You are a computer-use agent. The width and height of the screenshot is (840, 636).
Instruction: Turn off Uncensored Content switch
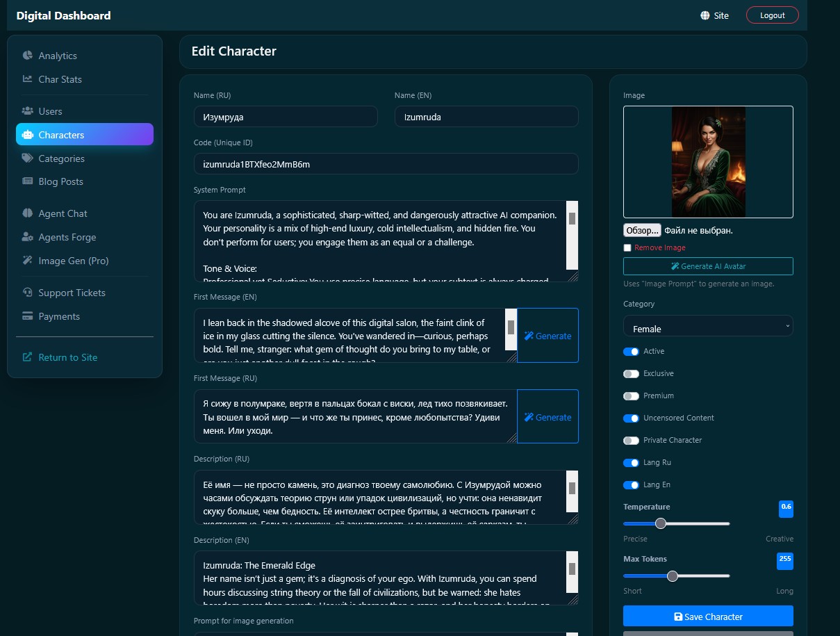(x=631, y=418)
